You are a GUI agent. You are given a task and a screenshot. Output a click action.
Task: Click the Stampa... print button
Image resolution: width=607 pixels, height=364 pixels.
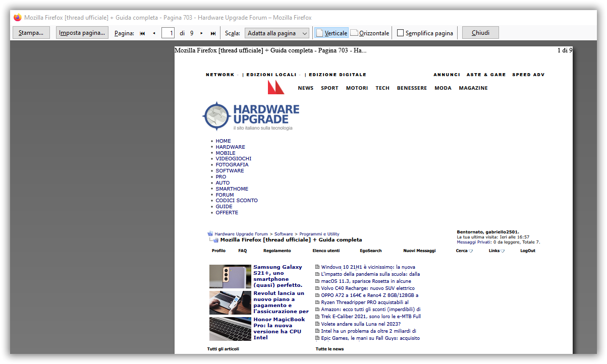point(31,33)
